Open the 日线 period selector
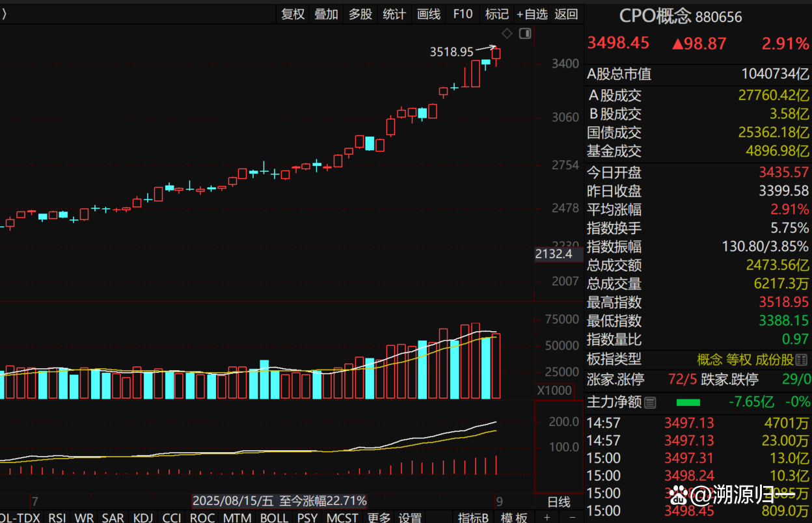 click(558, 502)
